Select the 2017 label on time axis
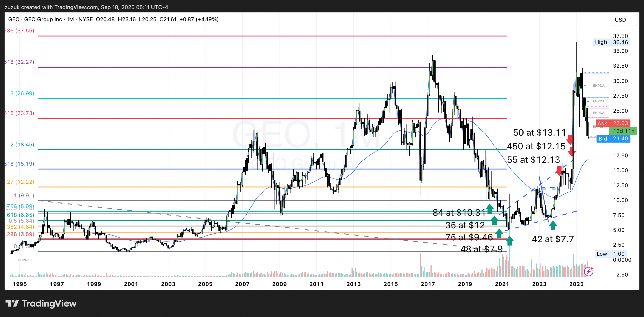This screenshot has width=644, height=317. tap(428, 284)
